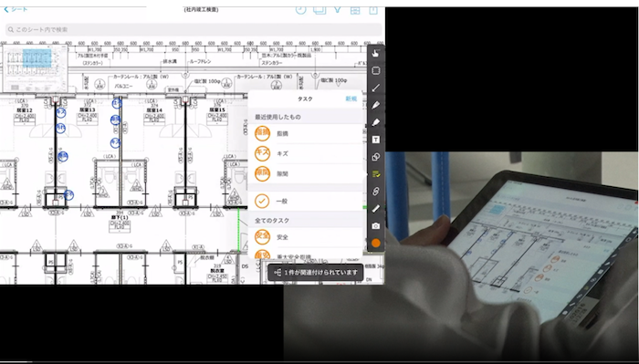Click the このシート内で検索 search field
639x364 pixels.
pos(194,30)
